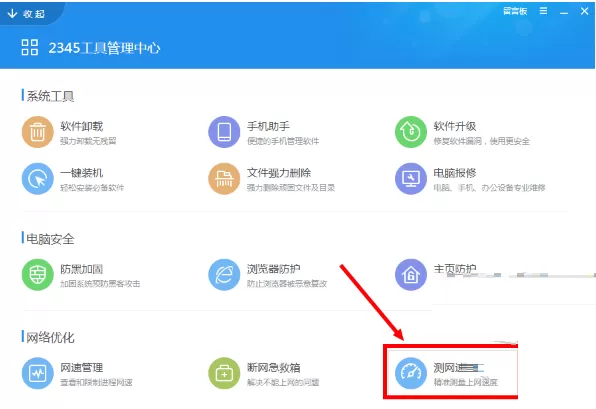This screenshot has width=596, height=409.
Task: Click the 修复软件漏洞，使用更安全 description
Action: (482, 141)
